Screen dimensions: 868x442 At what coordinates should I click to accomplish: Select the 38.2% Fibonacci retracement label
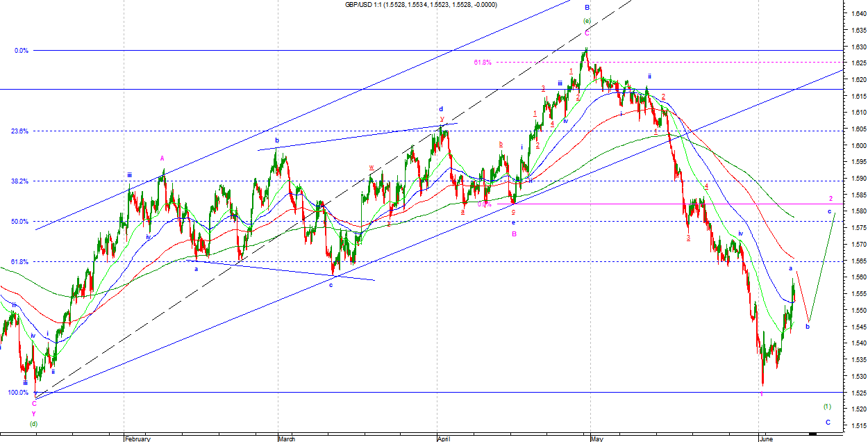19,181
